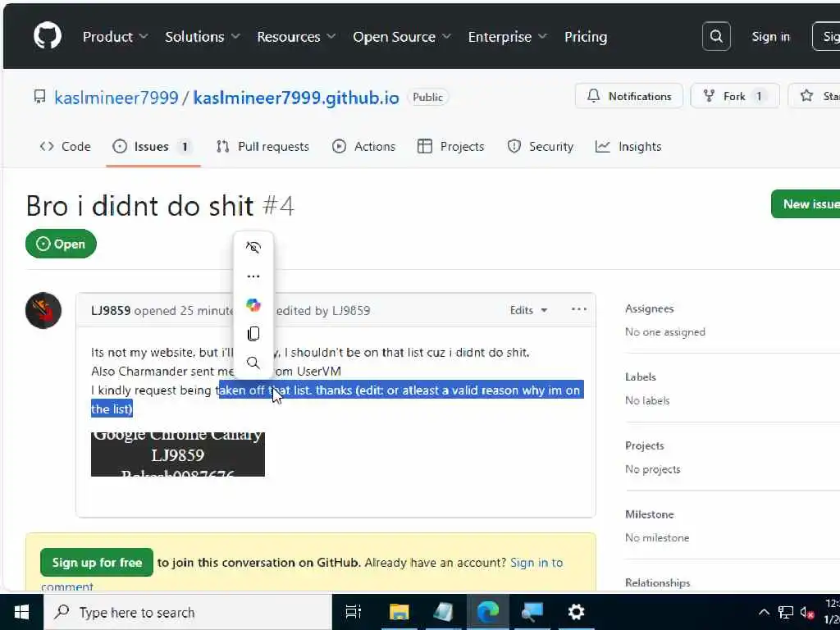The width and height of the screenshot is (840, 630).
Task: Click the Relationships sidebar heading
Action: tap(657, 583)
